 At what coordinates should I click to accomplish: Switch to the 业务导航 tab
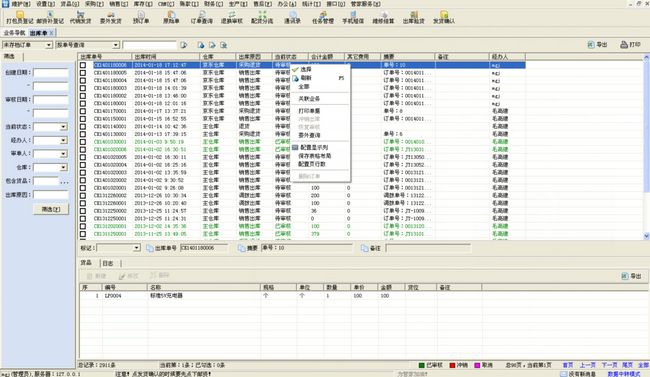(x=15, y=33)
